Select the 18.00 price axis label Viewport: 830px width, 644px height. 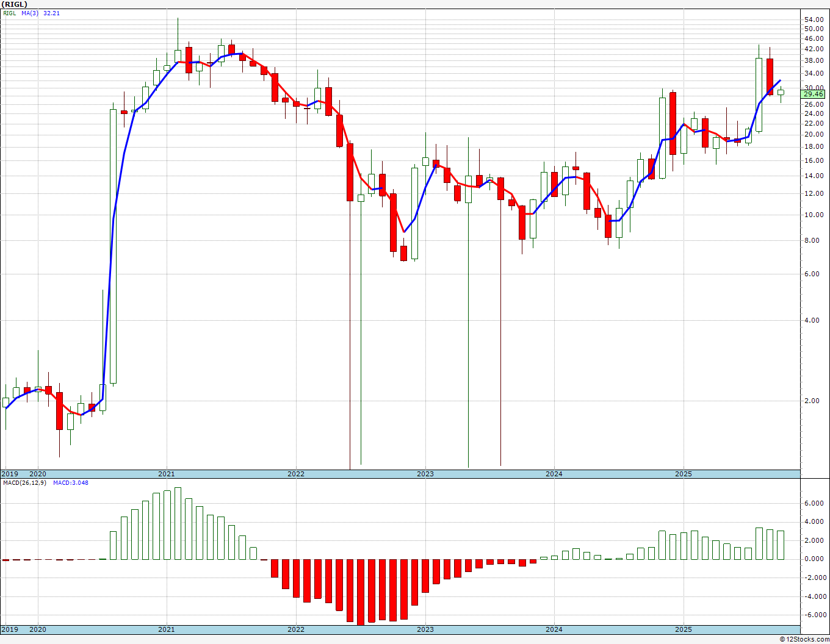click(814, 146)
